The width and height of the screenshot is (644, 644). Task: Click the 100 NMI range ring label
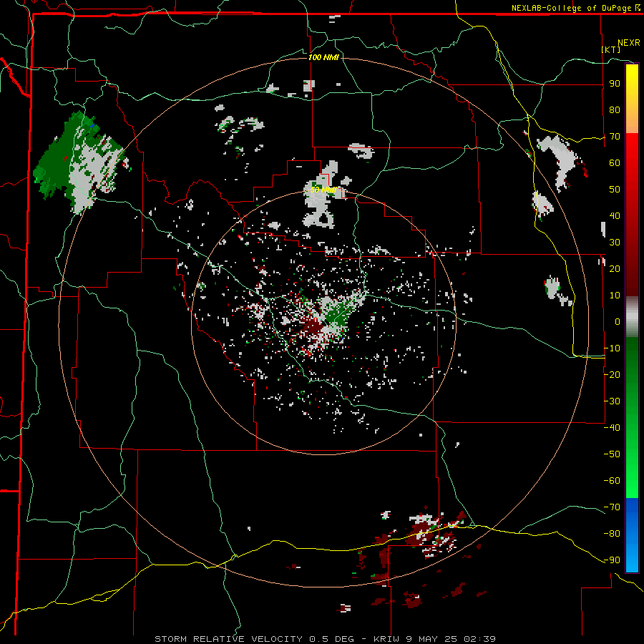323,57
